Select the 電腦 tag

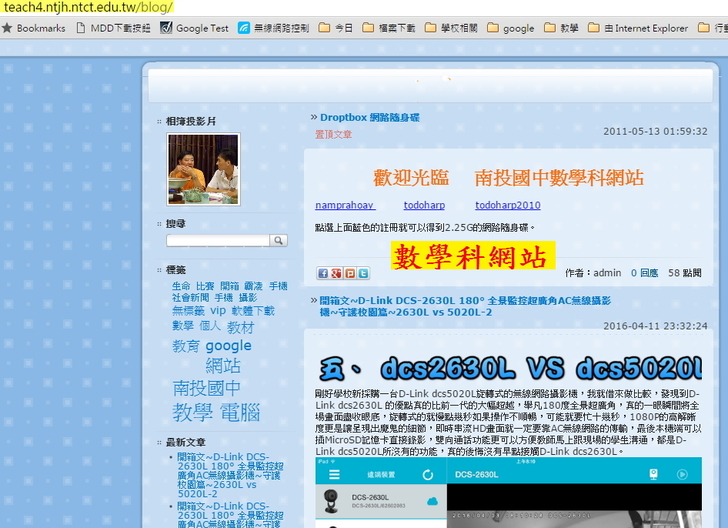click(x=240, y=413)
